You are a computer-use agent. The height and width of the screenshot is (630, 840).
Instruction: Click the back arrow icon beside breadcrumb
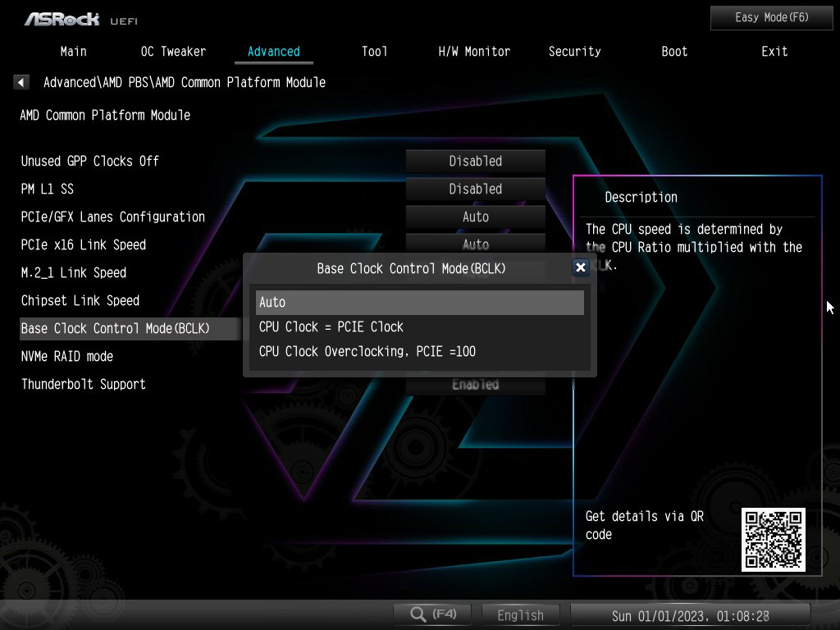click(x=21, y=82)
